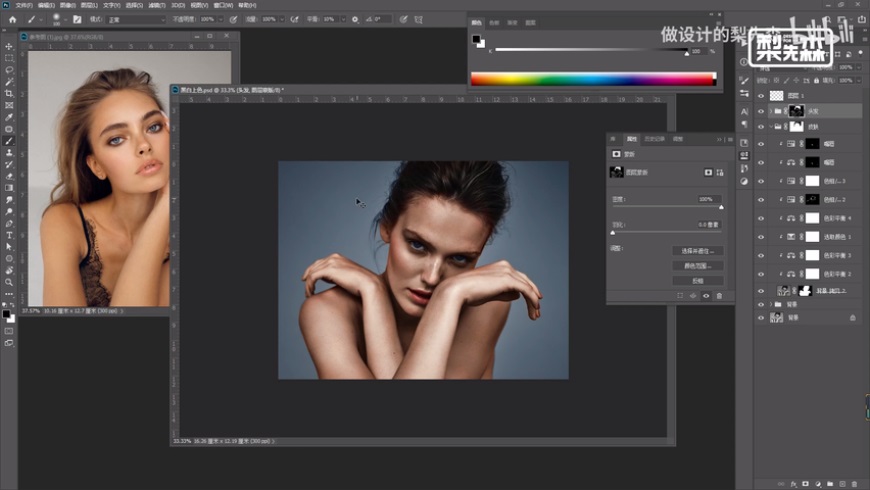870x490 pixels.
Task: Select the Move tool in the toolbar
Action: click(9, 46)
